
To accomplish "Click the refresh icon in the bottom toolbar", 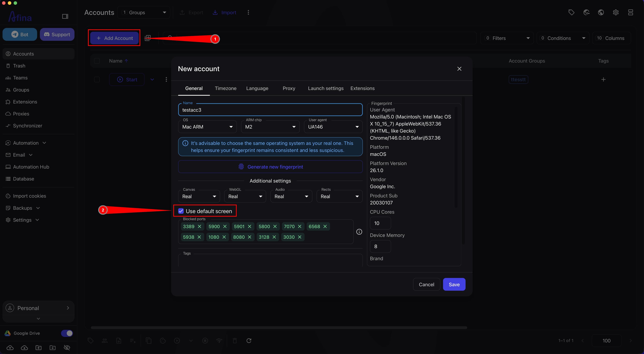I will pyautogui.click(x=249, y=340).
